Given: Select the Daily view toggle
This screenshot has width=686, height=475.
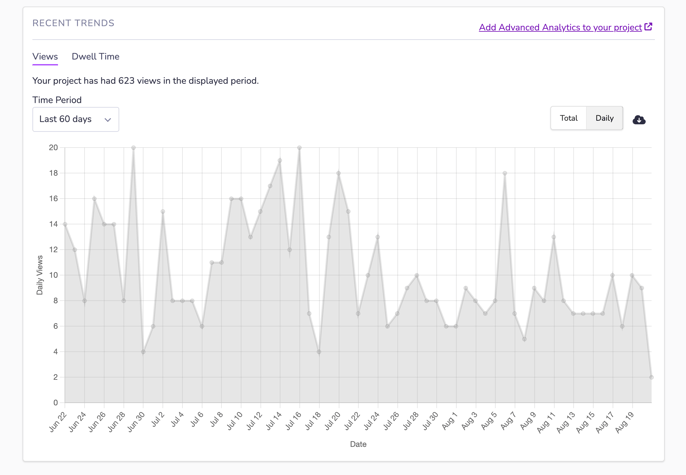Looking at the screenshot, I should coord(604,118).
